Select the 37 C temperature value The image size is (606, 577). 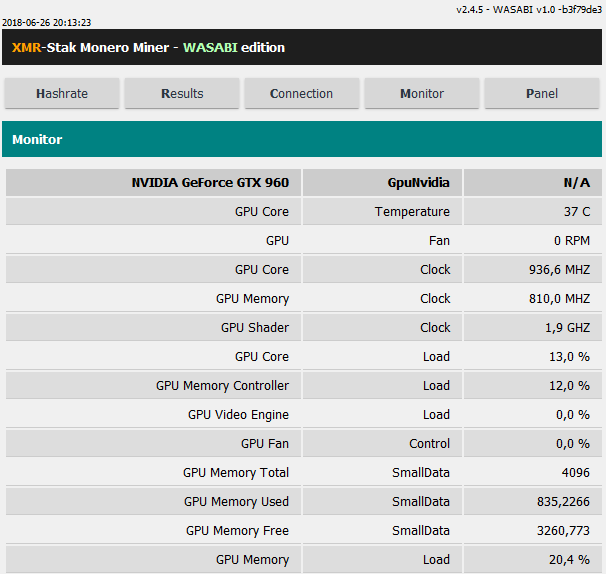pos(577,211)
